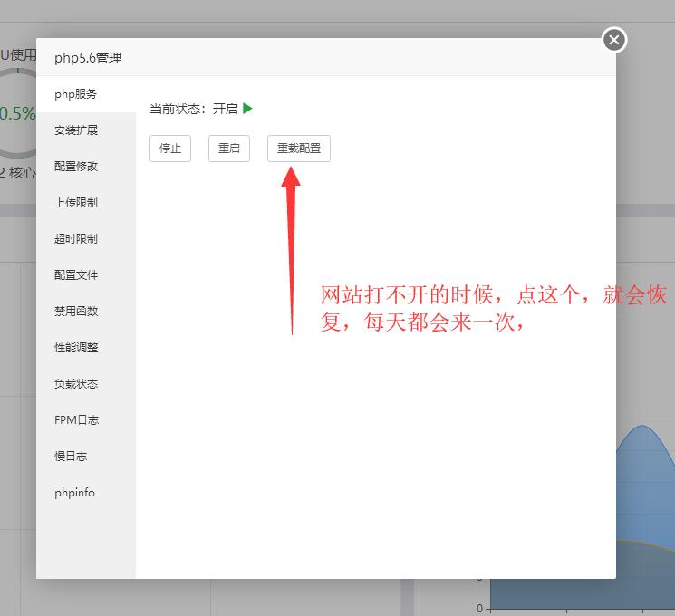Switch to the 配置修改 tab
This screenshot has width=675, height=616.
(x=86, y=167)
